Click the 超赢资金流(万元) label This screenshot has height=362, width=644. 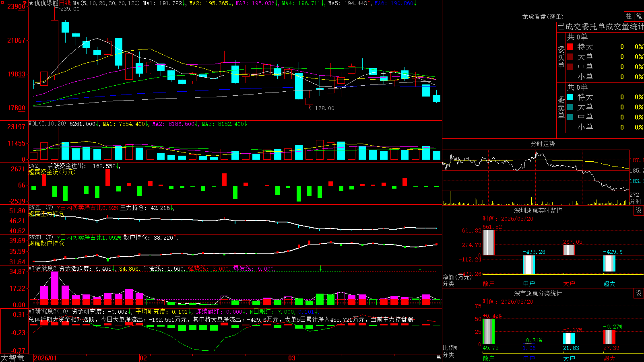(52, 172)
